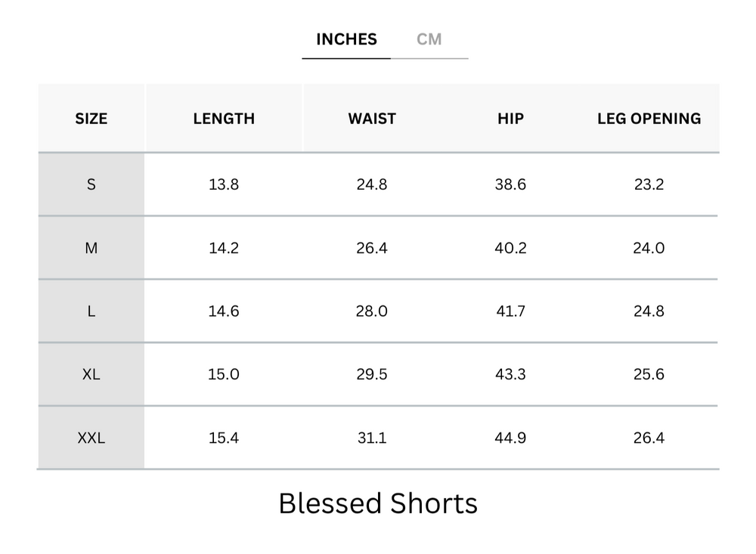
Task: Click the SIZE column header
Action: (x=91, y=119)
